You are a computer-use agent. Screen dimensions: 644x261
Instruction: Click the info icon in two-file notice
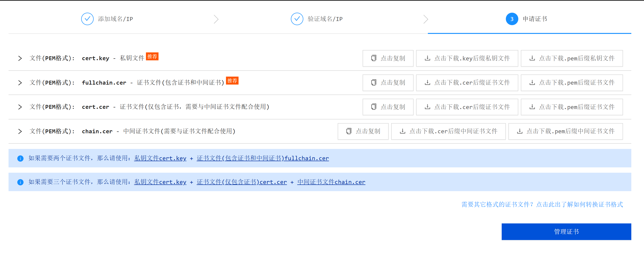20,158
